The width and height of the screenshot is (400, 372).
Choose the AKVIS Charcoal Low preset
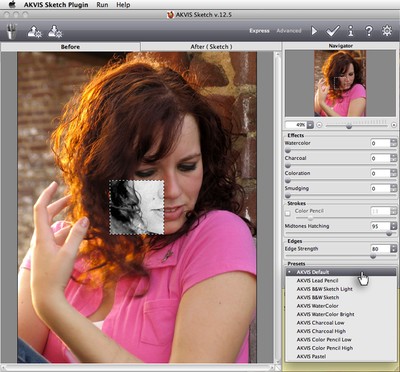341,323
